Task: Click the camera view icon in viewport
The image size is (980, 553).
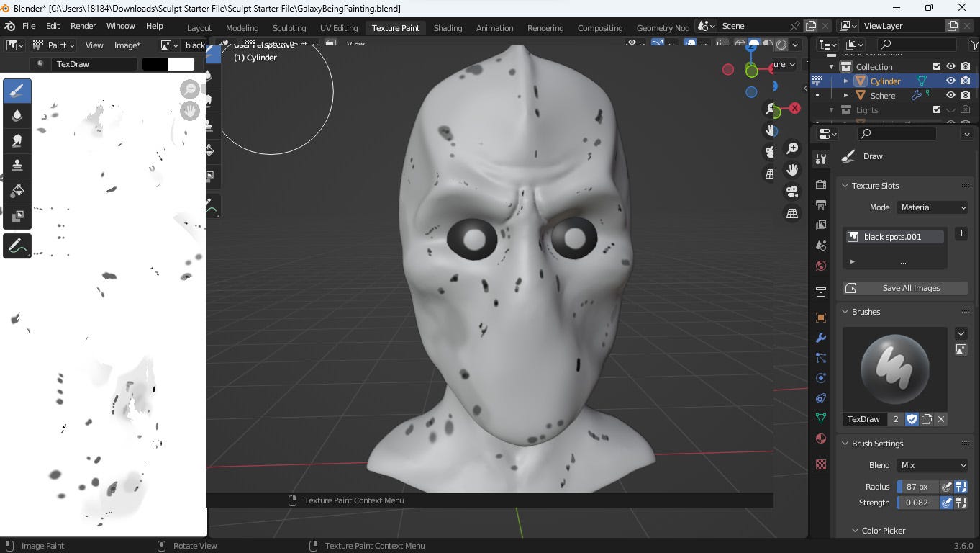Action: (x=792, y=192)
